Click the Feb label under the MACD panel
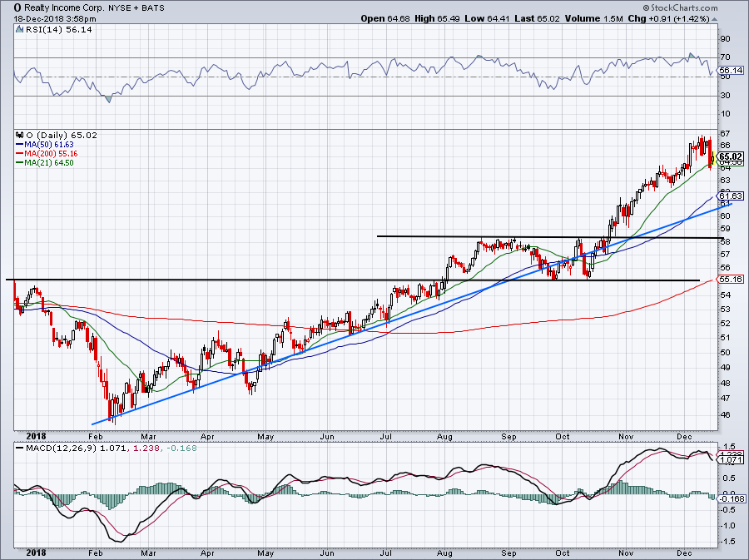The height and width of the screenshot is (560, 749). (x=96, y=553)
